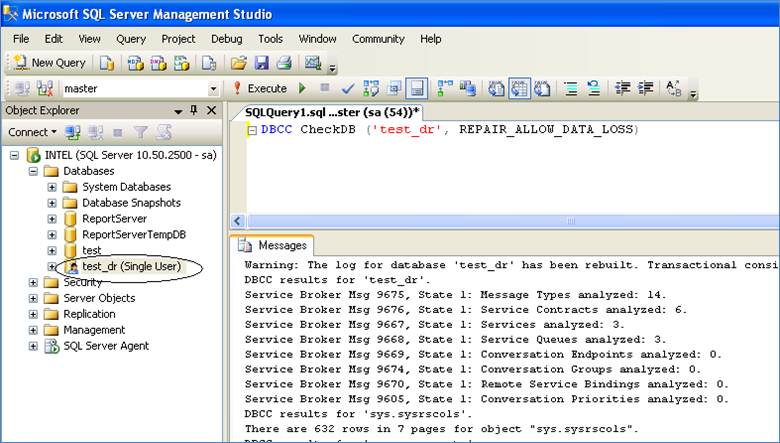This screenshot has width=780, height=443.
Task: Click the Change Connection icon
Action: click(45, 89)
